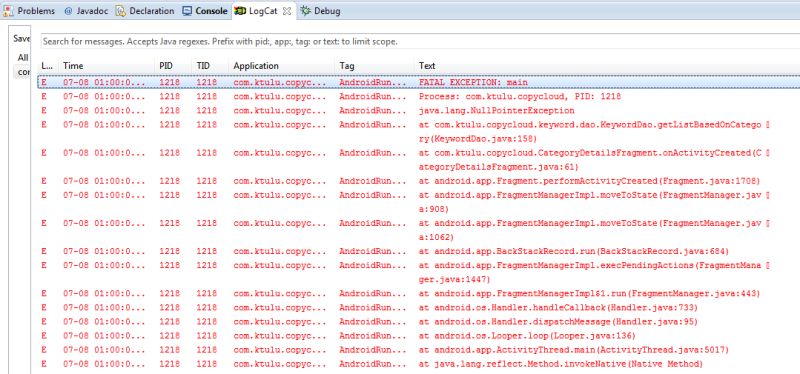
Task: Click the Console monitor icon
Action: click(x=187, y=11)
